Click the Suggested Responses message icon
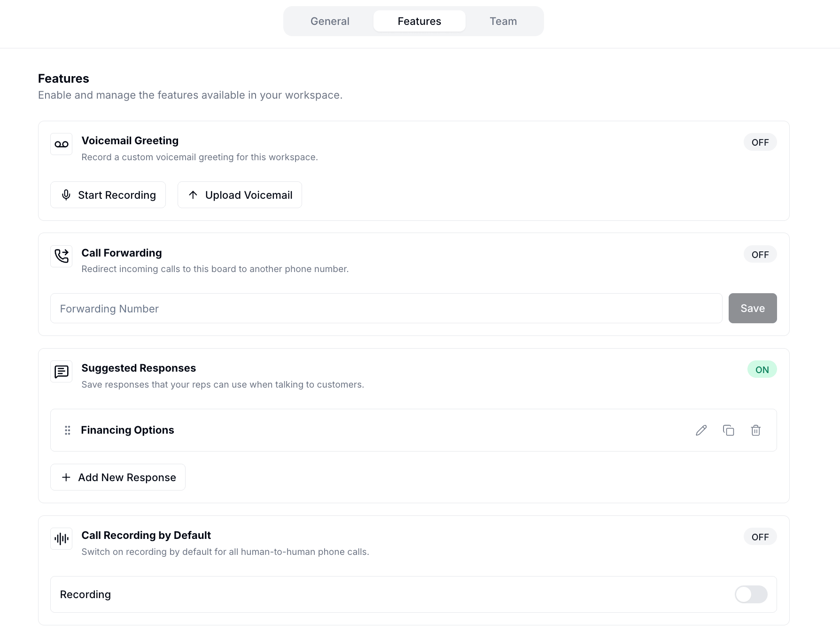The width and height of the screenshot is (840, 639). pos(62,372)
